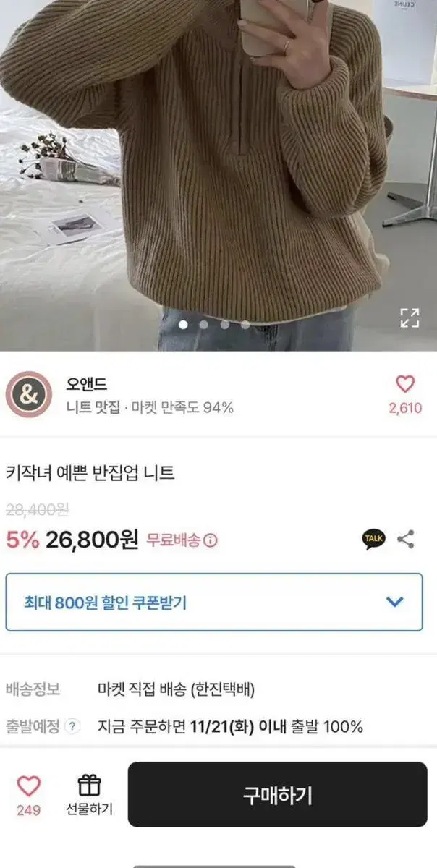
Task: Jump to fourth image indicator dot
Action: (245, 325)
